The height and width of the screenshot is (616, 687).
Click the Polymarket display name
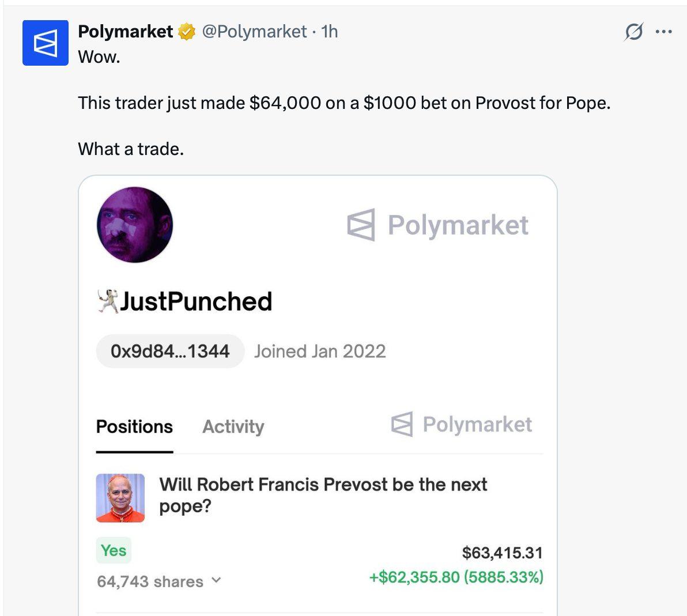(125, 31)
